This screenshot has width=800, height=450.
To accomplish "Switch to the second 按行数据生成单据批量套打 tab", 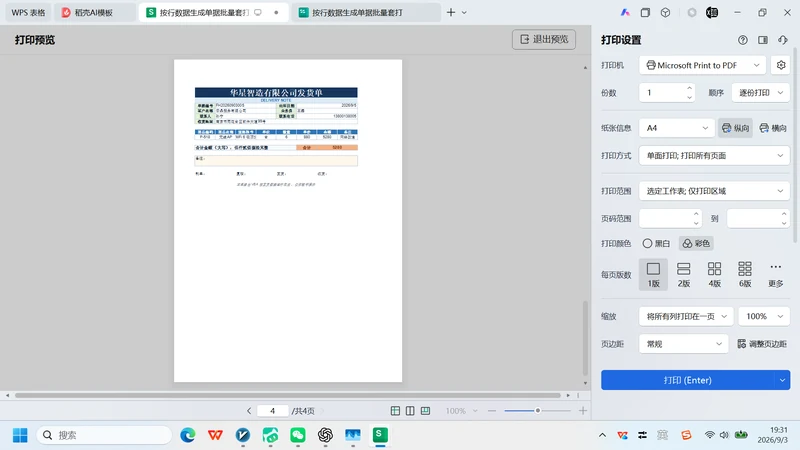I will [366, 12].
